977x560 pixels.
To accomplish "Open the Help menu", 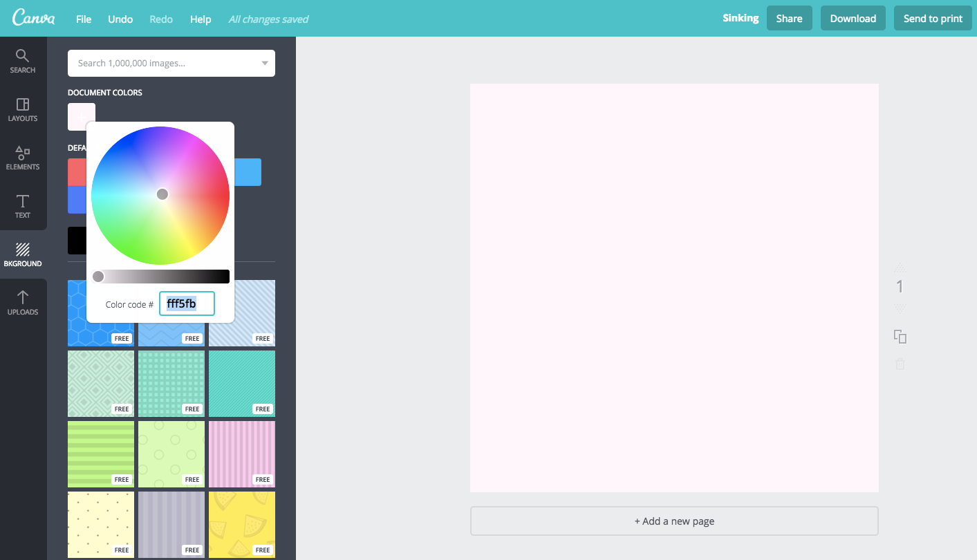I will 201,19.
